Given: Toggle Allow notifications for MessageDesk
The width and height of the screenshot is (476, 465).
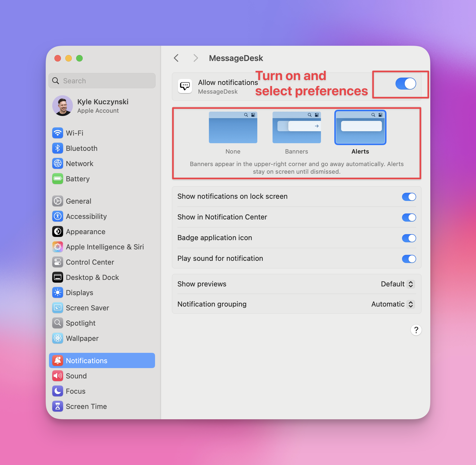Looking at the screenshot, I should 406,84.
